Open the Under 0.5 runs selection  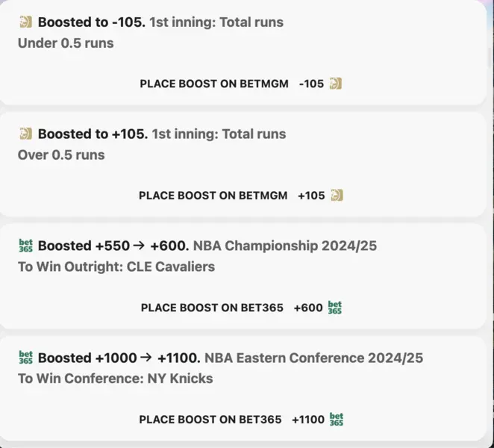pos(66,43)
